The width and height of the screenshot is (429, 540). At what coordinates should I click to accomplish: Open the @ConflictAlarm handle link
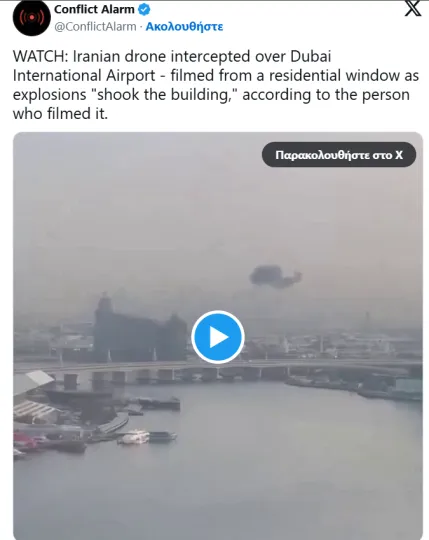(95, 27)
